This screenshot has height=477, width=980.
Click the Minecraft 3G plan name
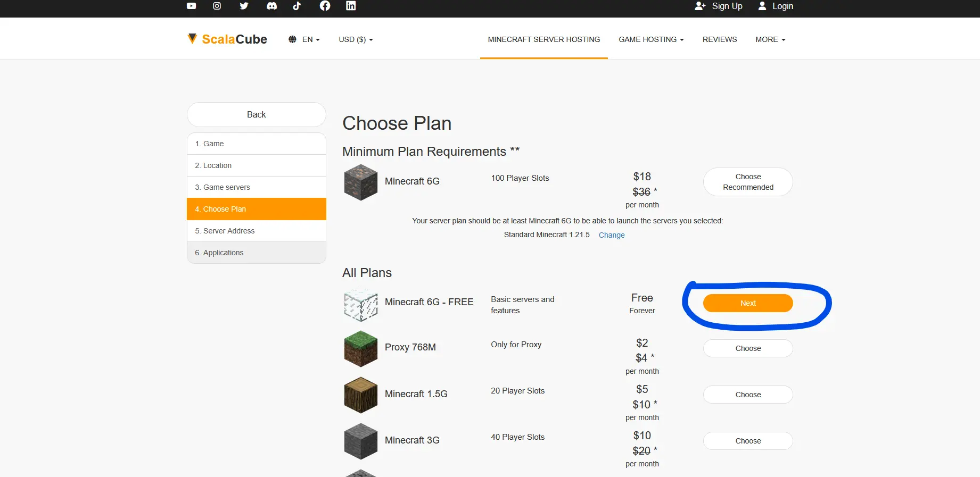(412, 440)
